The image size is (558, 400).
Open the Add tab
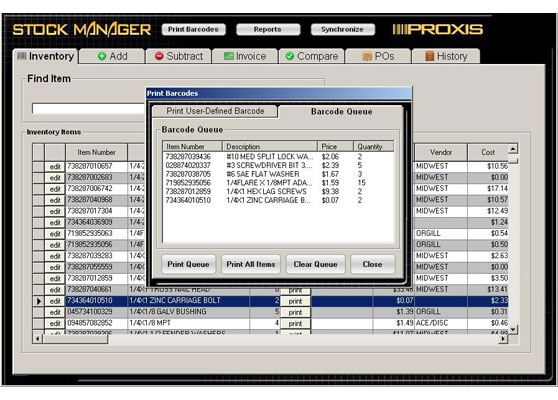112,56
